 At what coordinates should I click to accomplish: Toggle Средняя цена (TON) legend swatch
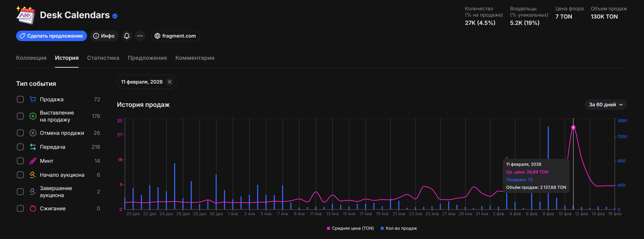[328, 228]
